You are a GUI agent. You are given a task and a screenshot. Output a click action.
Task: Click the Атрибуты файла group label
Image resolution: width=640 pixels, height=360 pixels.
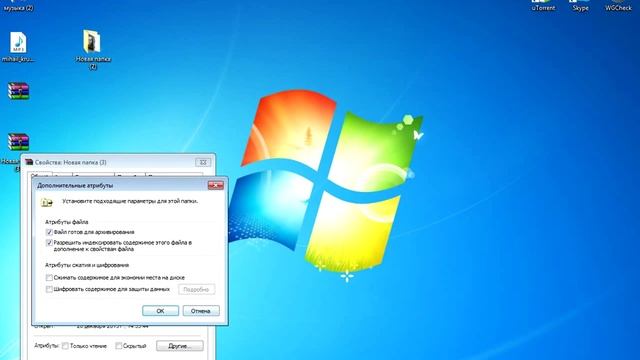[x=67, y=222]
